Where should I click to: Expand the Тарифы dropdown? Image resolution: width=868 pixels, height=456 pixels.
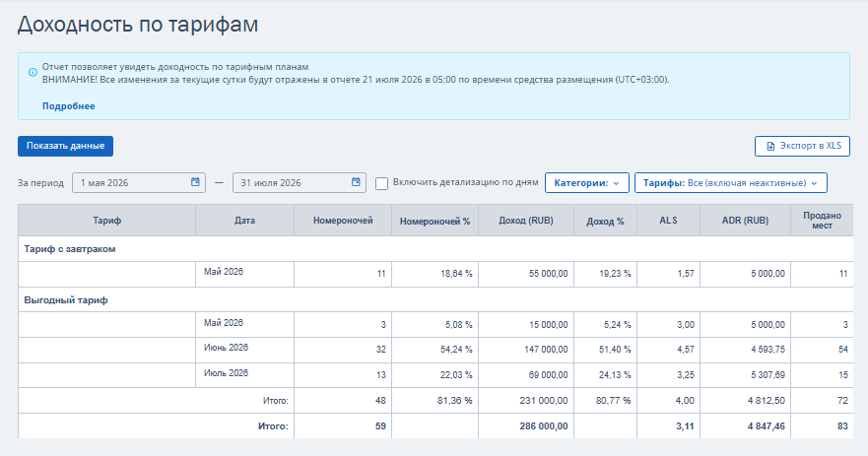(731, 182)
